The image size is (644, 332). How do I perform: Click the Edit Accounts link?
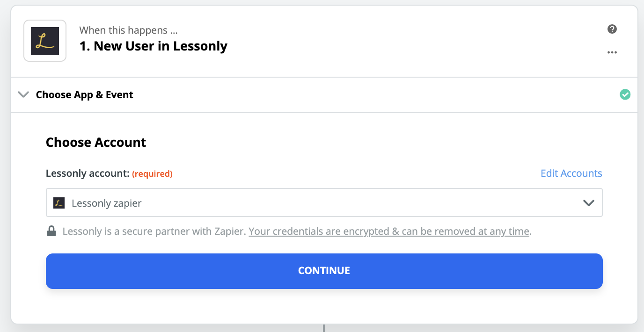coord(571,173)
